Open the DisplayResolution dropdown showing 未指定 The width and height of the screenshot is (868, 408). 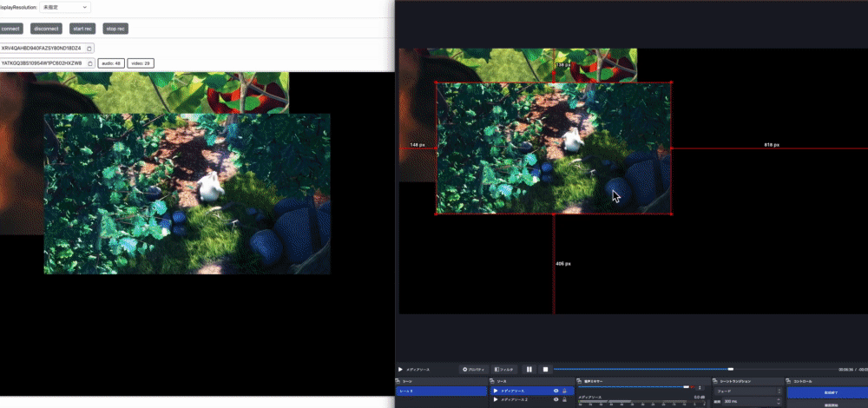[x=65, y=7]
